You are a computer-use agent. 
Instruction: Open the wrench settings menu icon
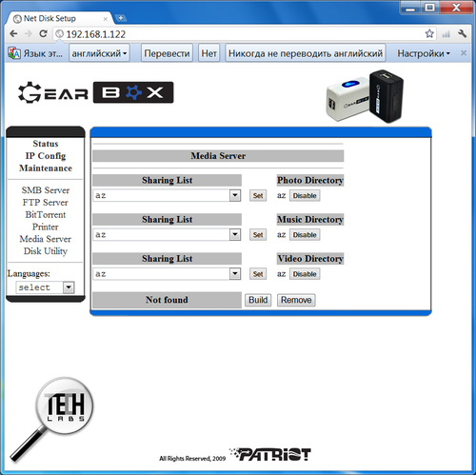pos(462,33)
